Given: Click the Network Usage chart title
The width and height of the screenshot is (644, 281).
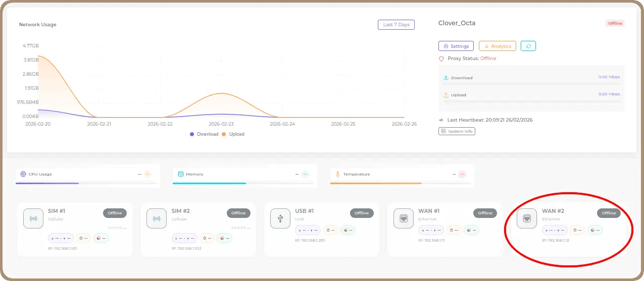Looking at the screenshot, I should point(38,25).
